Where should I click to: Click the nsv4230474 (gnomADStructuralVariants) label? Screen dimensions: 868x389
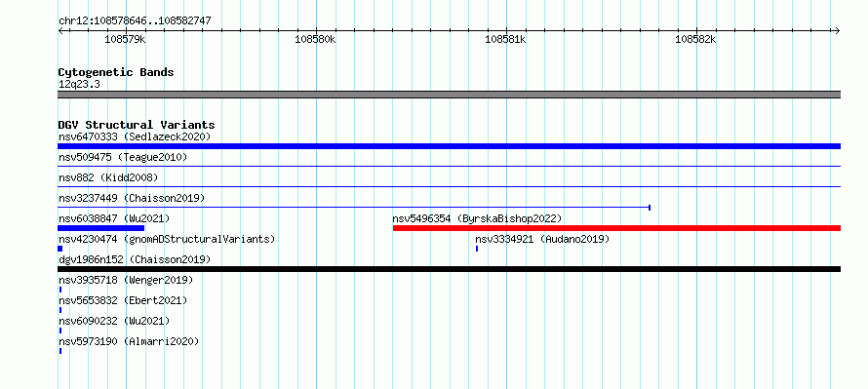tap(167, 239)
